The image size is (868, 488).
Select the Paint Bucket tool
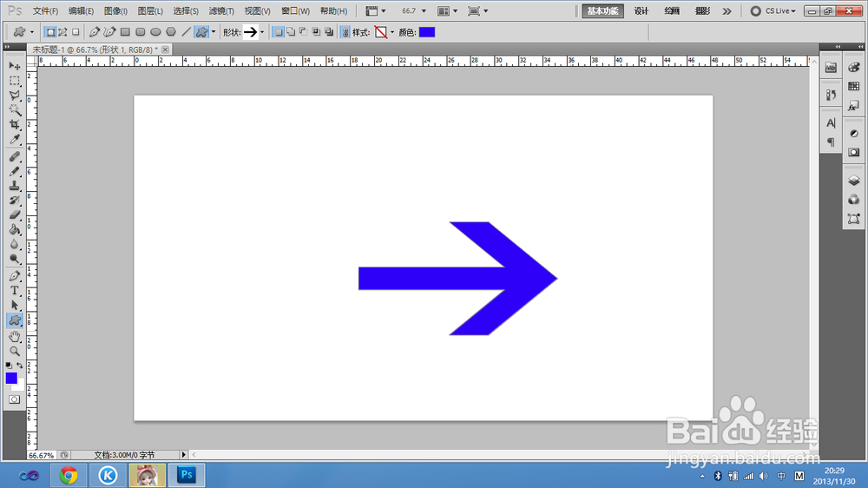click(15, 230)
